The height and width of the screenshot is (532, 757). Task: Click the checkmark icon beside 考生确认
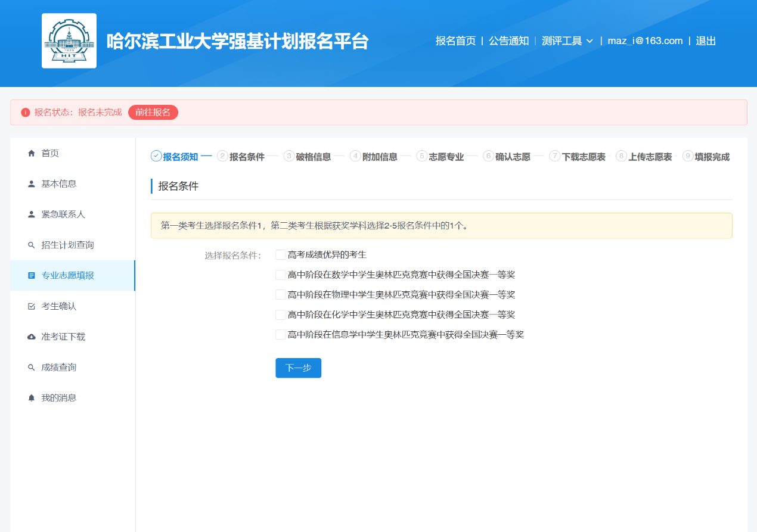32,306
